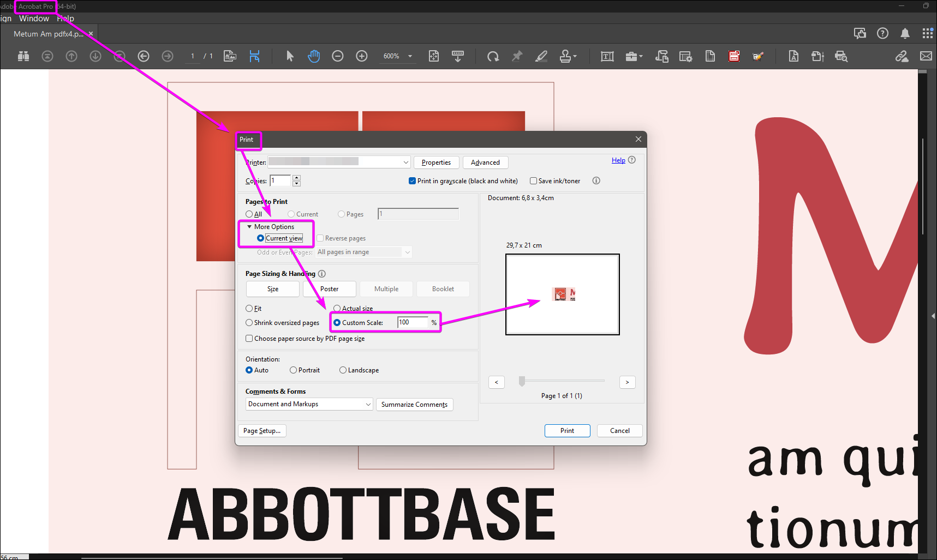Activate the Highlighter tool
Viewport: 937px width, 560px height.
pyautogui.click(x=541, y=56)
